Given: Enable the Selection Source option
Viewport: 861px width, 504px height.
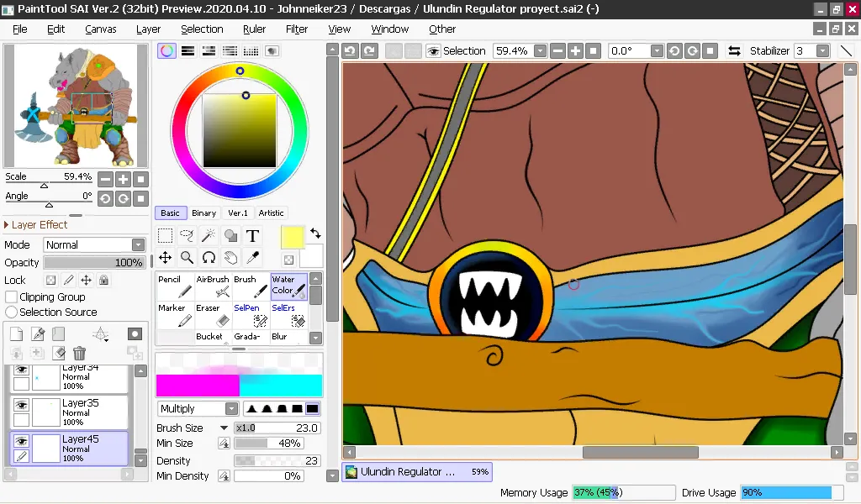Looking at the screenshot, I should 11,312.
